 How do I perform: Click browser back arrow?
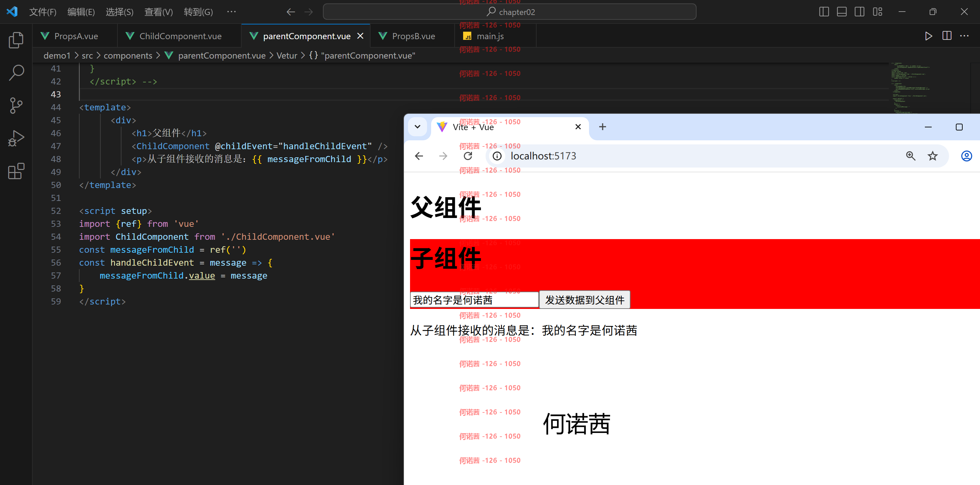click(419, 156)
